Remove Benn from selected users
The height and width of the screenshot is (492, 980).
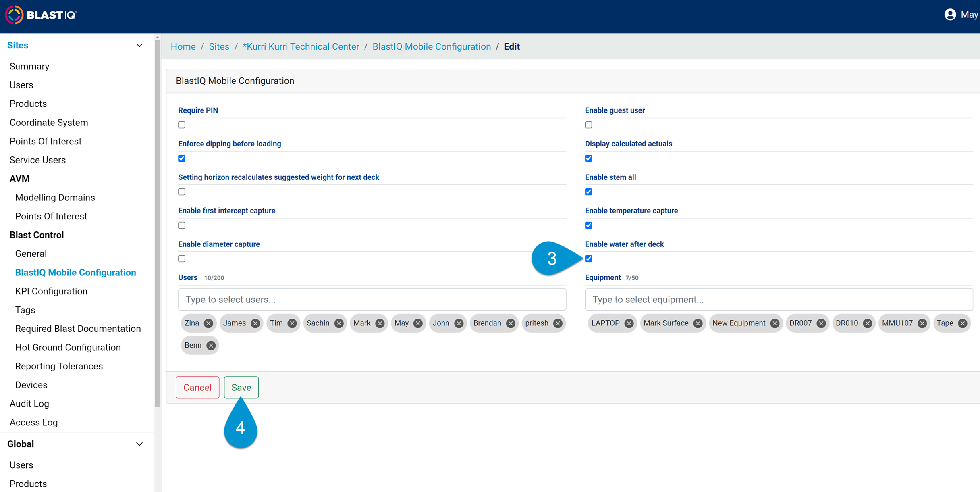coord(211,346)
